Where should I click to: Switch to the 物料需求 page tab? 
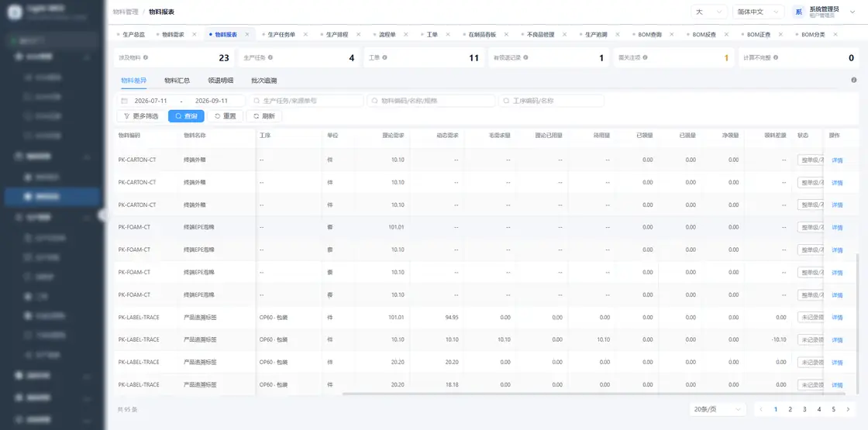174,34
